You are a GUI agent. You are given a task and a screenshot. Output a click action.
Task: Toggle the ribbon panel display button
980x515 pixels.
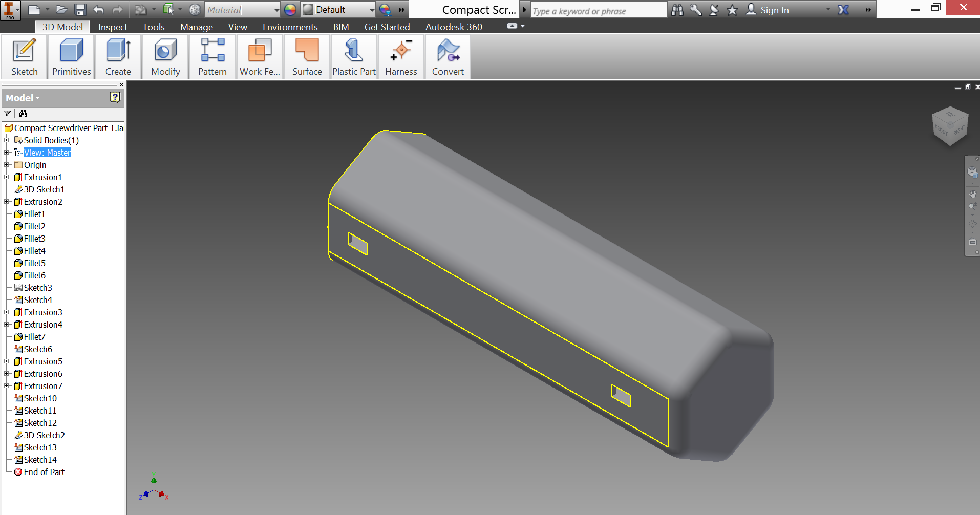(x=512, y=26)
